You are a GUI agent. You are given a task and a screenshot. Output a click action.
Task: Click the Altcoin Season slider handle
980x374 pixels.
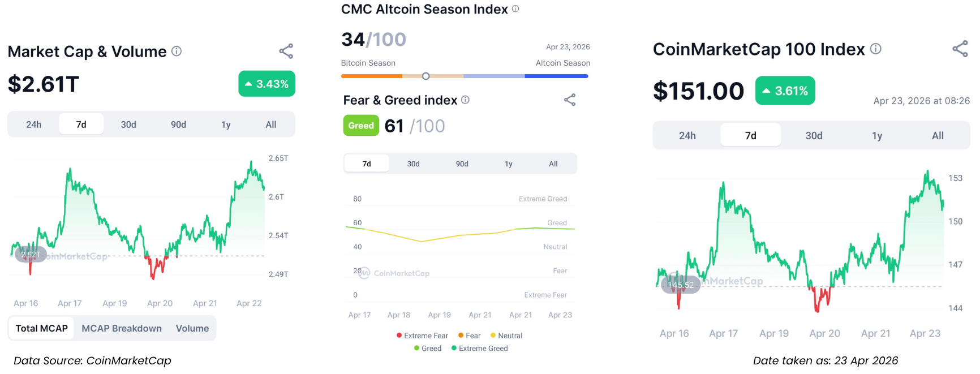pos(426,76)
